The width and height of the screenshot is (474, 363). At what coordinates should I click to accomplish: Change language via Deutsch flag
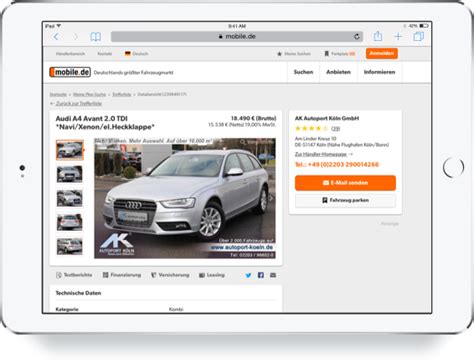click(136, 54)
